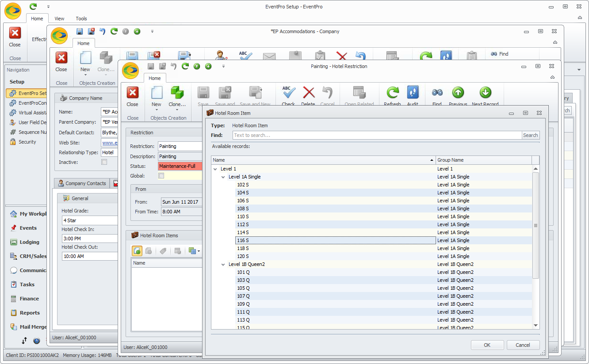Image resolution: width=589 pixels, height=364 pixels.
Task: Click scroll down arrow in available records list
Action: coord(535,325)
